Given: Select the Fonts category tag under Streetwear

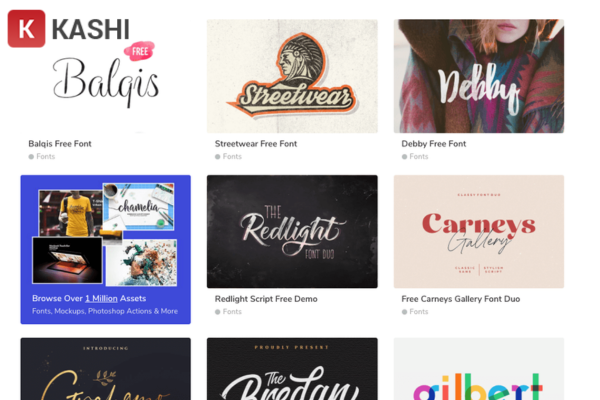Looking at the screenshot, I should [x=228, y=157].
